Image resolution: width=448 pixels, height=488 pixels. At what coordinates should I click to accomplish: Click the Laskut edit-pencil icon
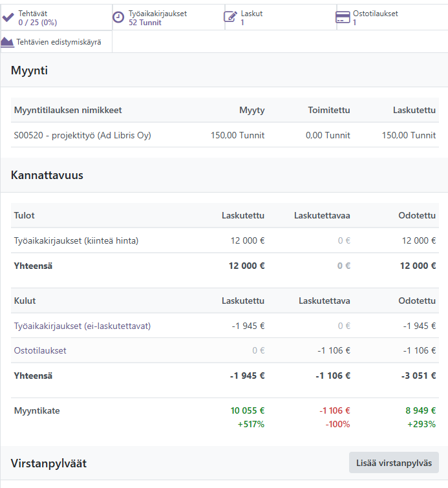click(x=230, y=17)
